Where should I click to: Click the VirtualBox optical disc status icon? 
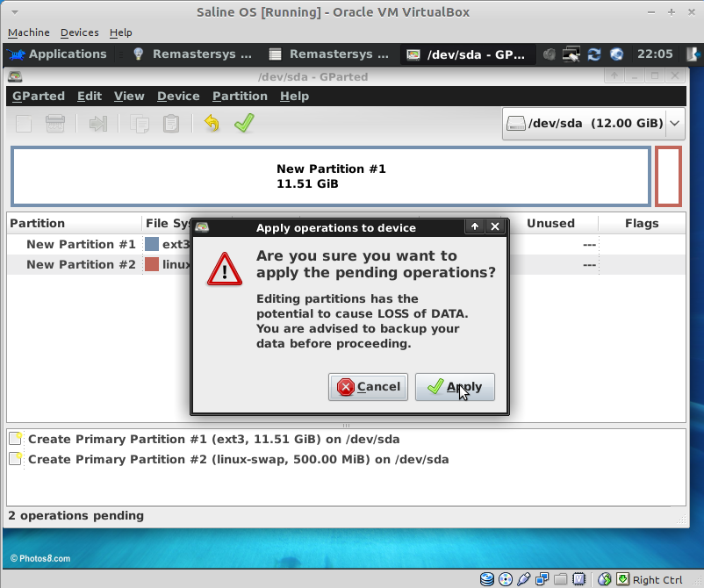(x=505, y=579)
